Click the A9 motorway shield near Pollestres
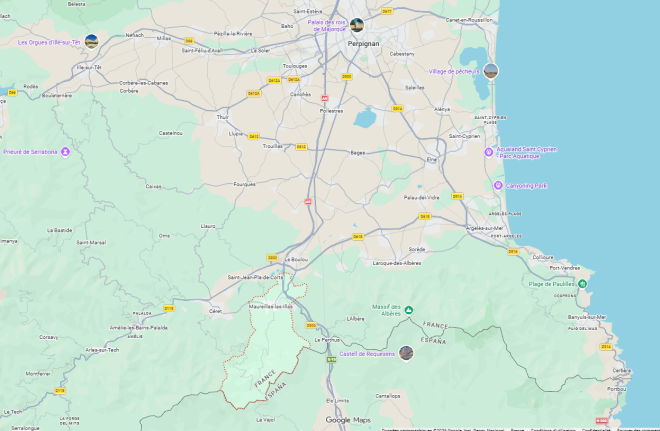This screenshot has height=431, width=660. point(325,98)
